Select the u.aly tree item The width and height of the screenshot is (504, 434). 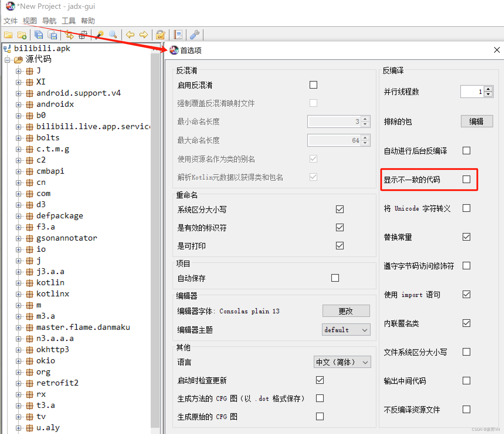pos(48,428)
